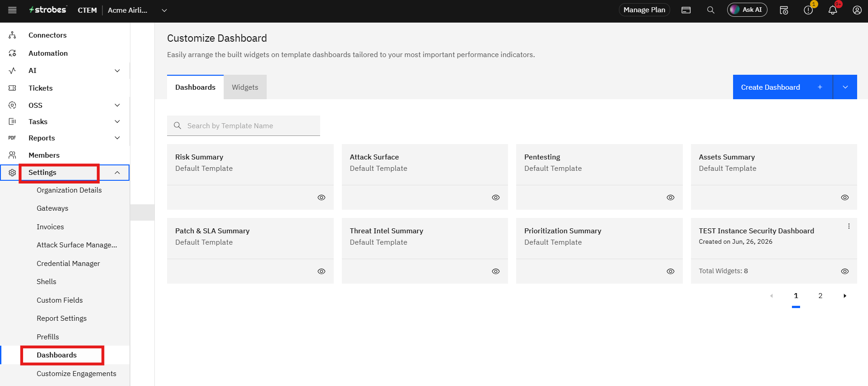Open the billing card icon in top bar
Image resolution: width=868 pixels, height=386 pixels.
click(686, 10)
